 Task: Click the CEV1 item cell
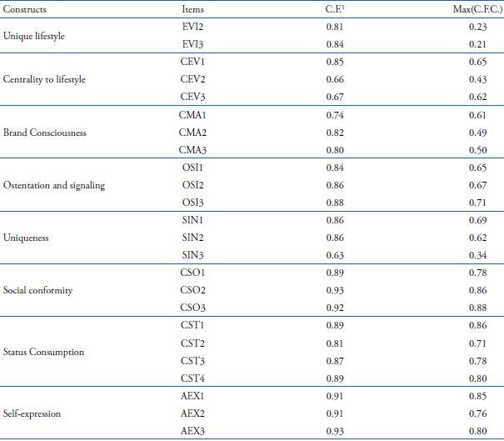[192, 62]
